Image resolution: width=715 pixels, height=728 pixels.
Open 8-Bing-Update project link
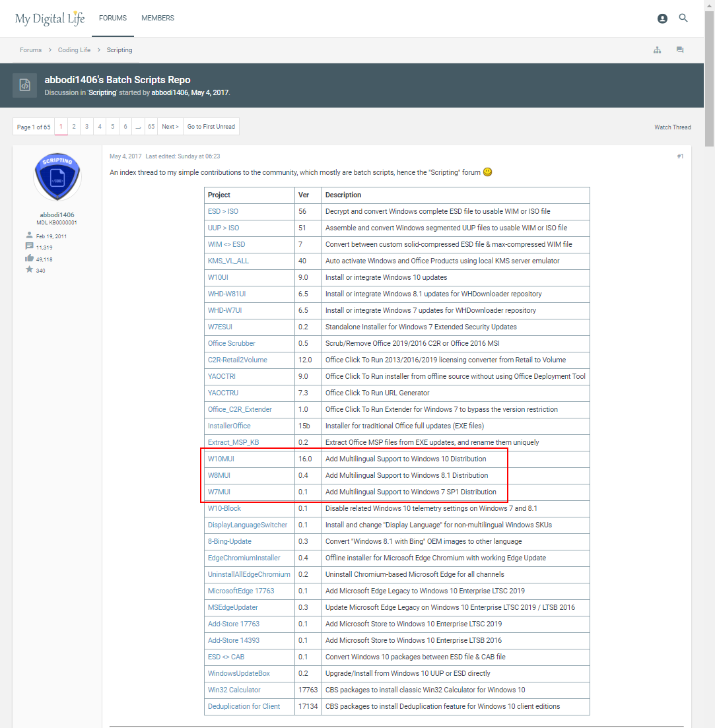click(x=230, y=541)
